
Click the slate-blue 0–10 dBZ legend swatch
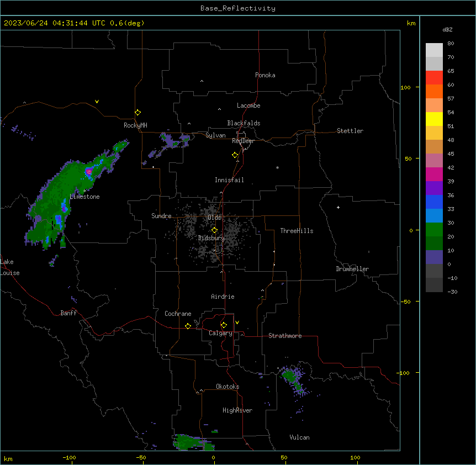click(434, 257)
